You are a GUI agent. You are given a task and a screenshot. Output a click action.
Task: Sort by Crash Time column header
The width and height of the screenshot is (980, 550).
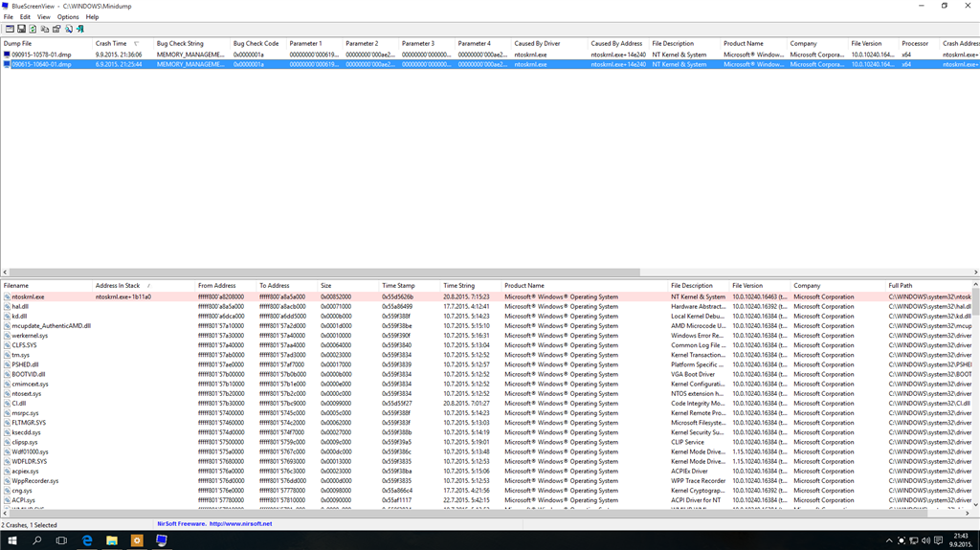click(x=122, y=44)
